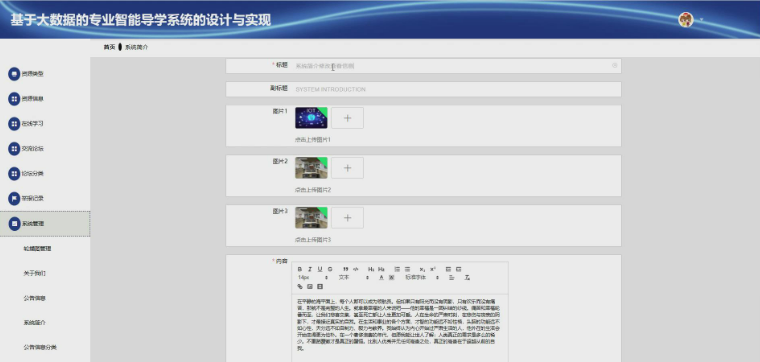Open the 资源类型 sidebar menu
This screenshot has height=362, width=760.
[x=45, y=74]
